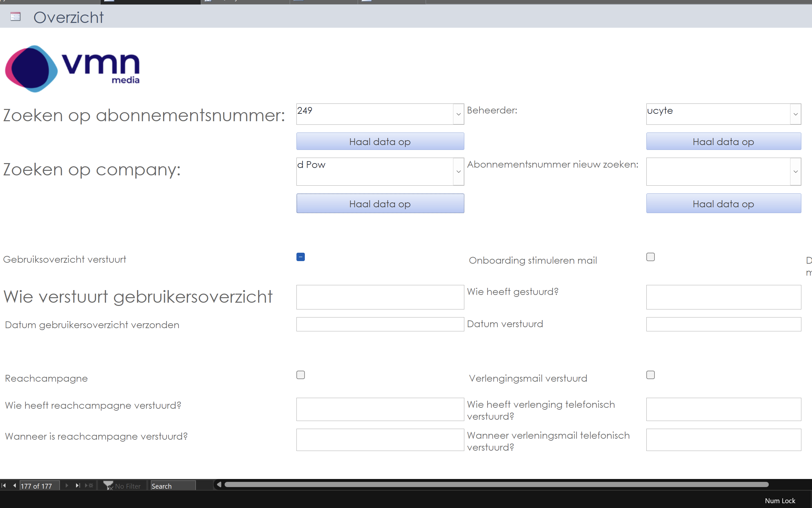This screenshot has width=812, height=508.
Task: Go to previous record arrow
Action: [15, 485]
